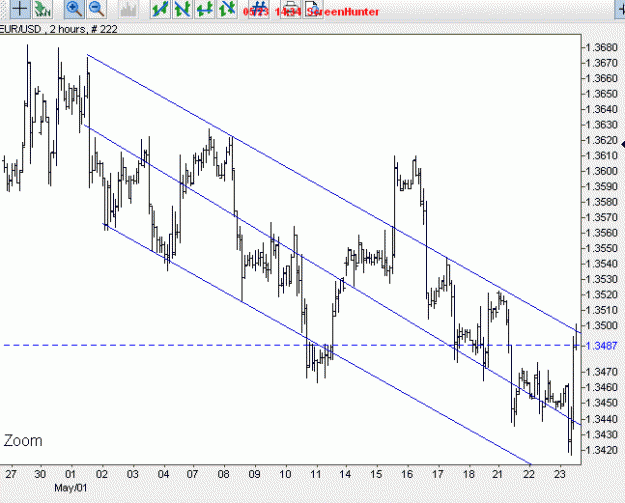Click the 1.3500 price axis label
Viewport: 625px width, 503px height.
coord(602,326)
